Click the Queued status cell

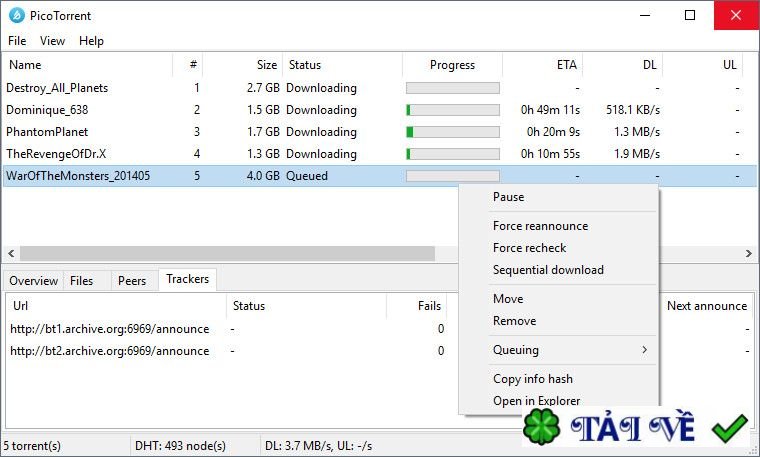pyautogui.click(x=307, y=176)
